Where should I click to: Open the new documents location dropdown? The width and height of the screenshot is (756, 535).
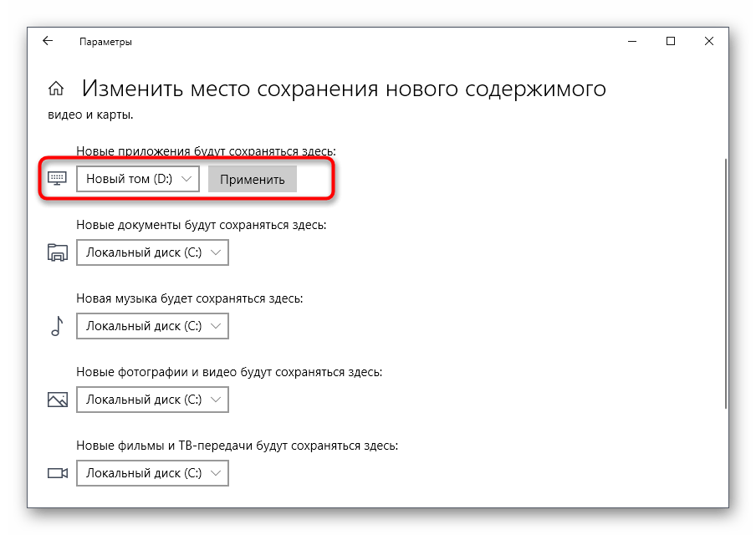[152, 252]
